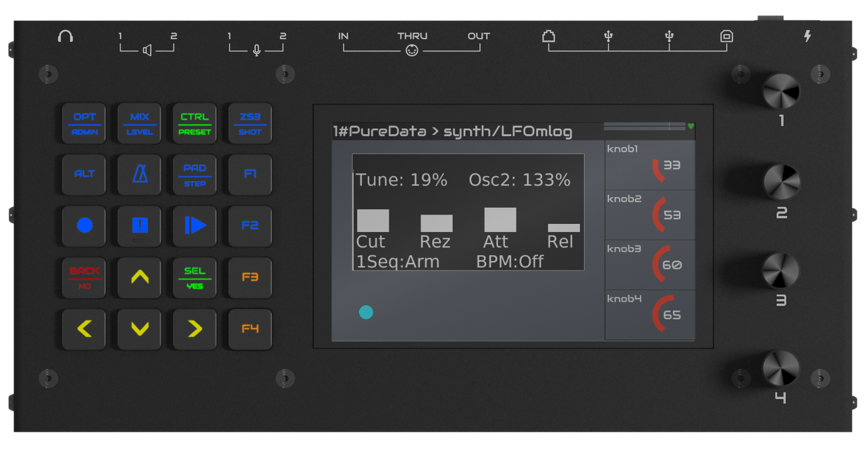Click the MIDI 'OUT' label

tap(479, 36)
